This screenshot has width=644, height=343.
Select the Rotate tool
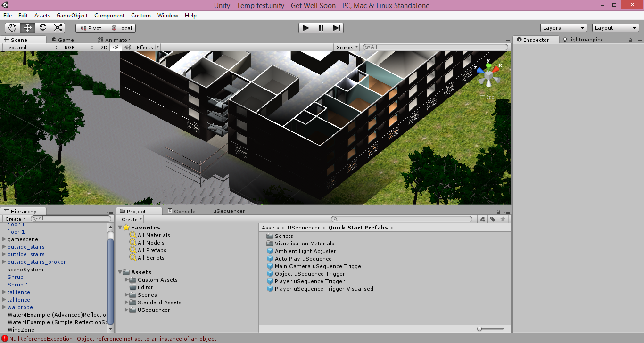coord(43,28)
